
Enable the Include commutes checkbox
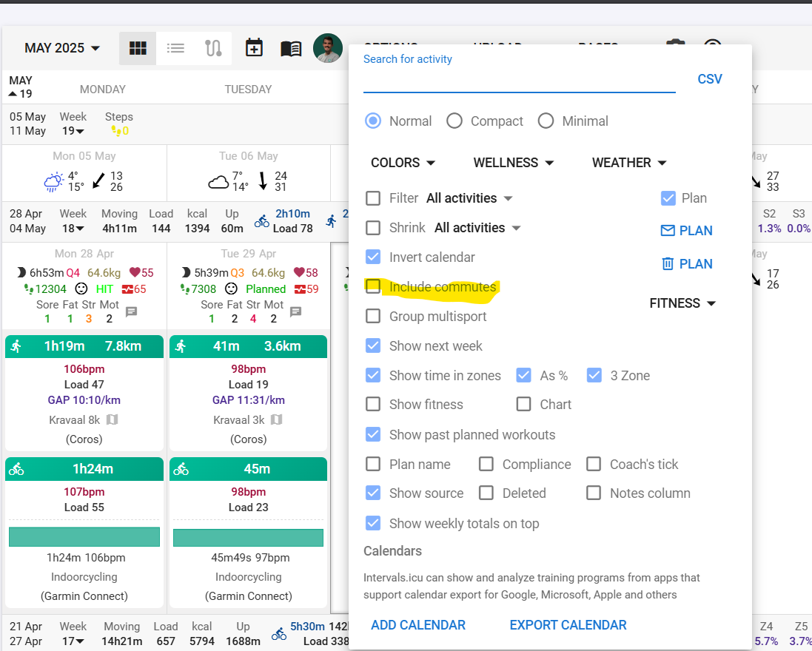373,286
